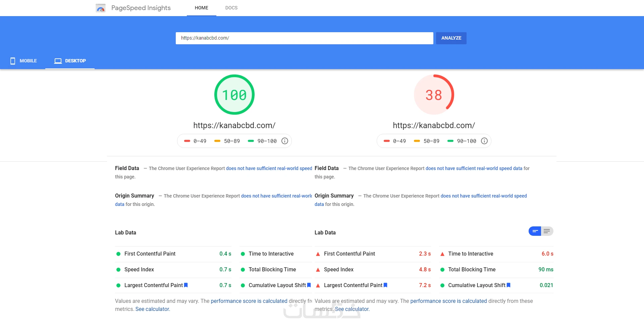The width and height of the screenshot is (644, 325).
Task: Switch Lab Data to compact view
Action: [x=535, y=231]
